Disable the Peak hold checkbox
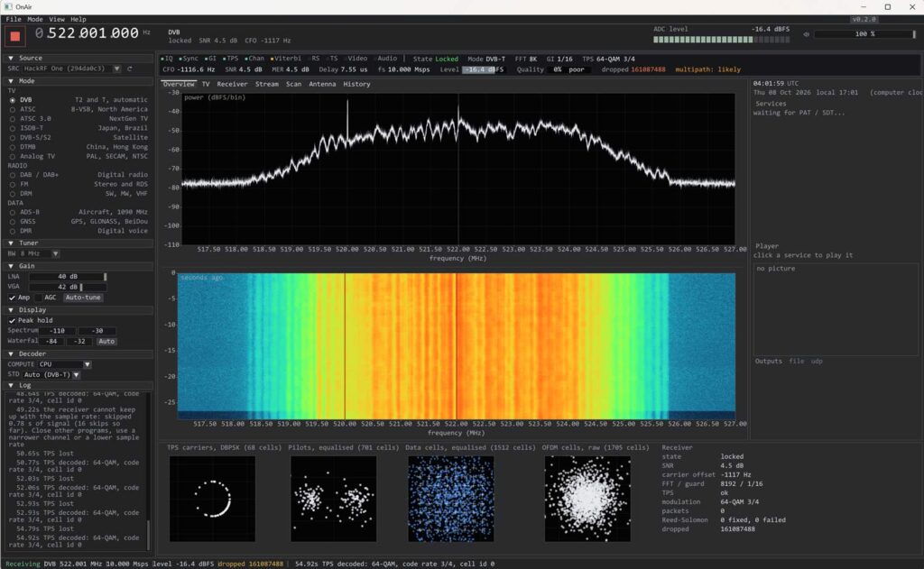 tap(12, 320)
